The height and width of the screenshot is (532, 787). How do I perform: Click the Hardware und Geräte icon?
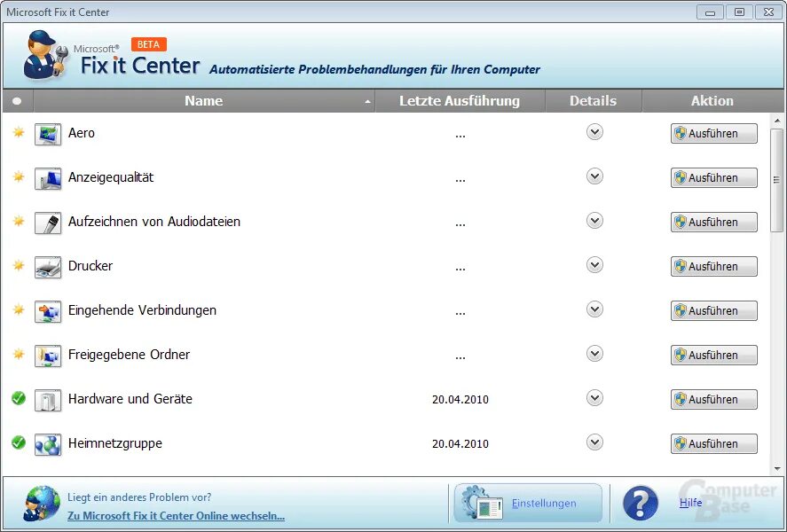48,401
